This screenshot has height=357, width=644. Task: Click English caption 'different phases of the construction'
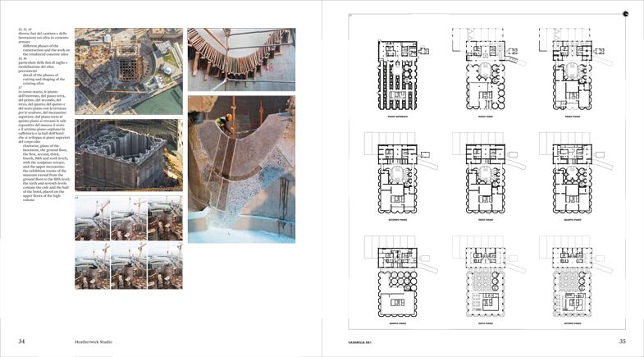tap(46, 50)
